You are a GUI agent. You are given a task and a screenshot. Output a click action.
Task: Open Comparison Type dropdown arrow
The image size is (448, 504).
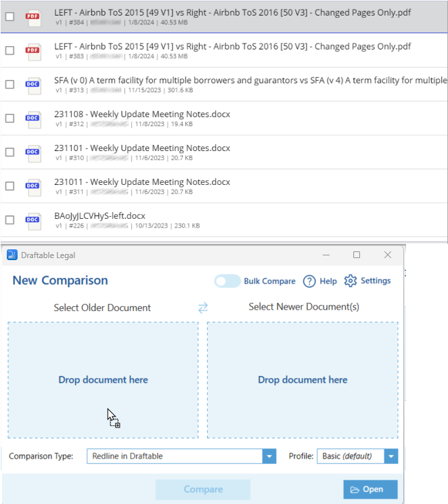[x=269, y=456]
